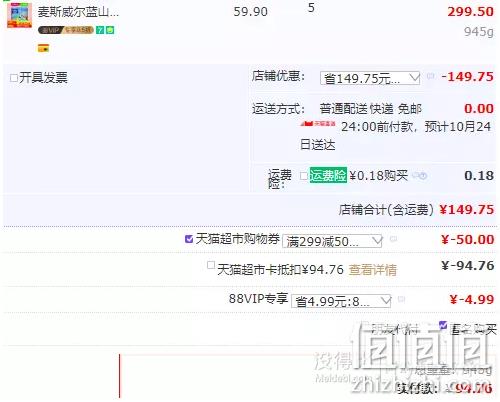500x402 pixels.
Task: Open the 店铺优惠 省149.75元 dropdown
Action: [x=370, y=78]
